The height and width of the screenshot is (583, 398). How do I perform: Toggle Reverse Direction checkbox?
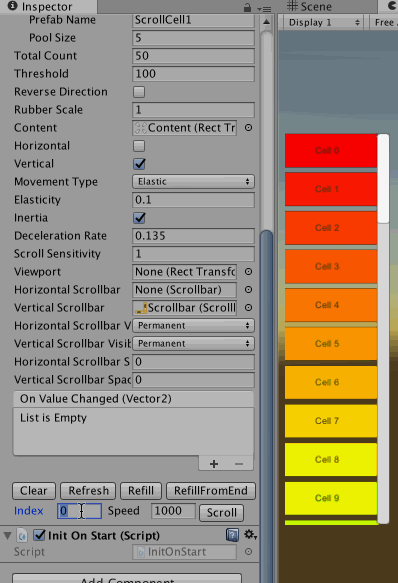point(139,92)
